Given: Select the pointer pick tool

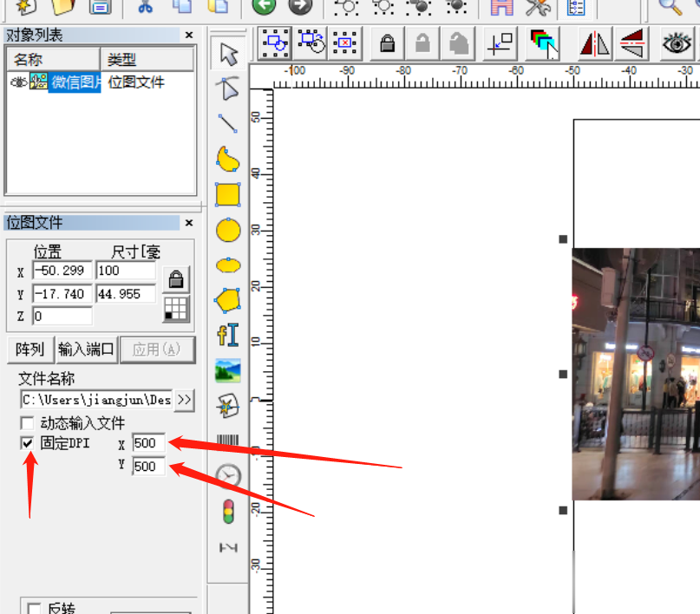Looking at the screenshot, I should pyautogui.click(x=228, y=54).
